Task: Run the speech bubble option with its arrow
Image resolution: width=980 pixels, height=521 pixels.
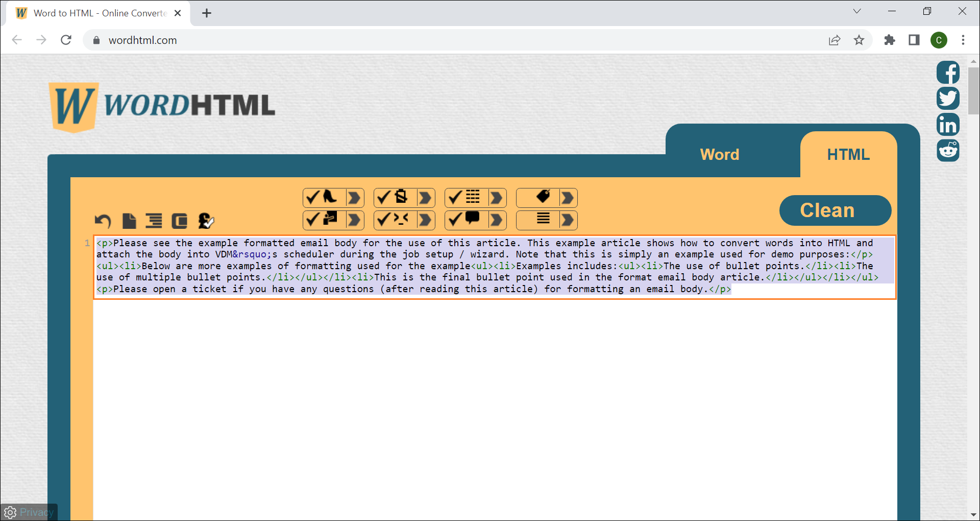Action: tap(496, 220)
